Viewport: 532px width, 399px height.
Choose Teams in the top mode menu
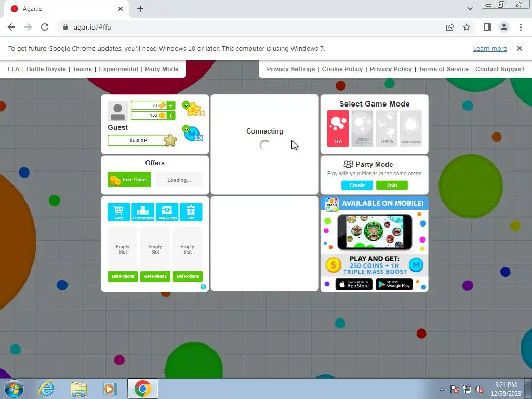click(82, 69)
